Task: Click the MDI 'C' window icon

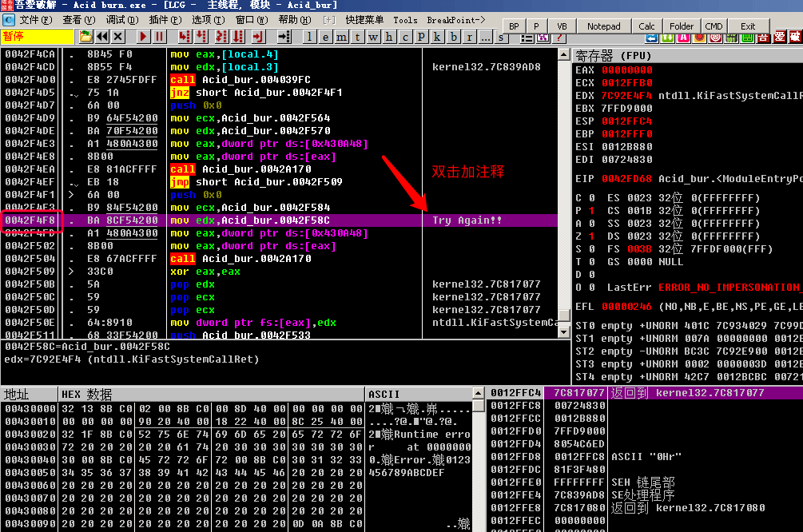Action: (8, 20)
